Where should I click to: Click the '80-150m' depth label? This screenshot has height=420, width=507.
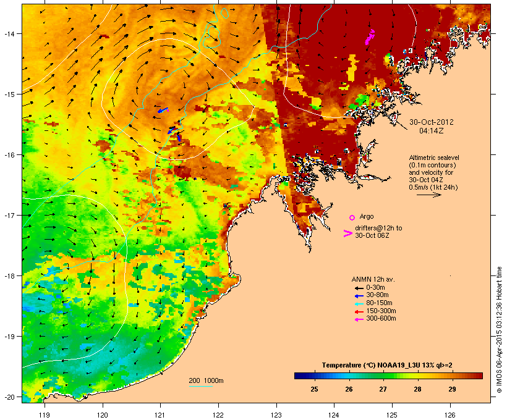click(379, 303)
